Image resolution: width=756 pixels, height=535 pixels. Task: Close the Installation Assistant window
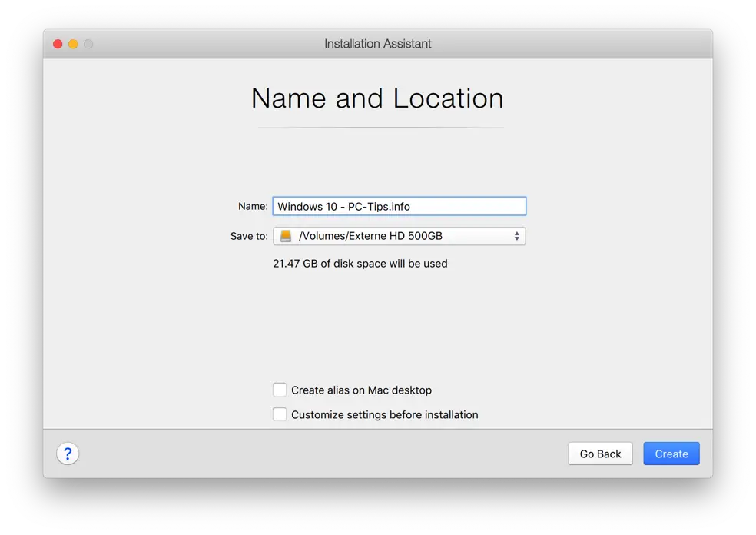click(x=58, y=44)
